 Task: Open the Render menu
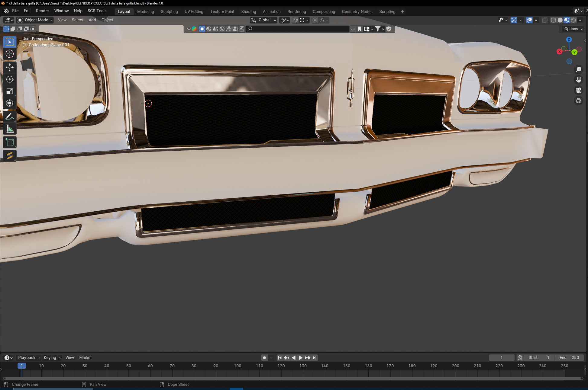42,11
